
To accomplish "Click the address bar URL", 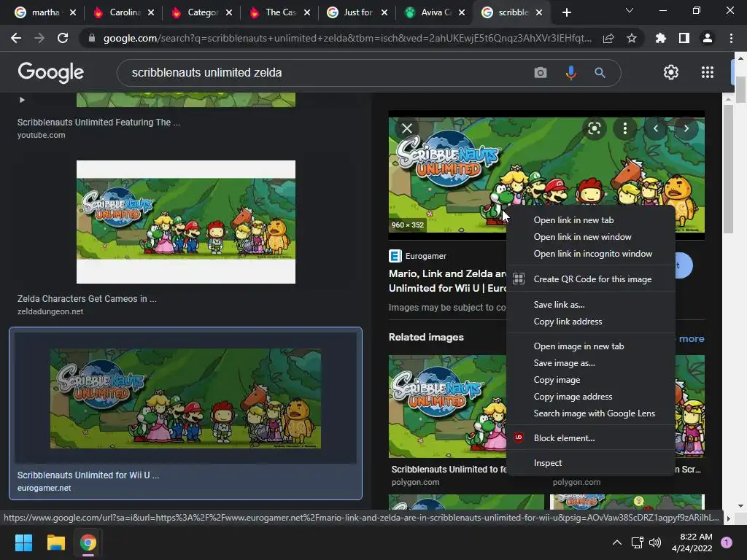I will pyautogui.click(x=347, y=38).
